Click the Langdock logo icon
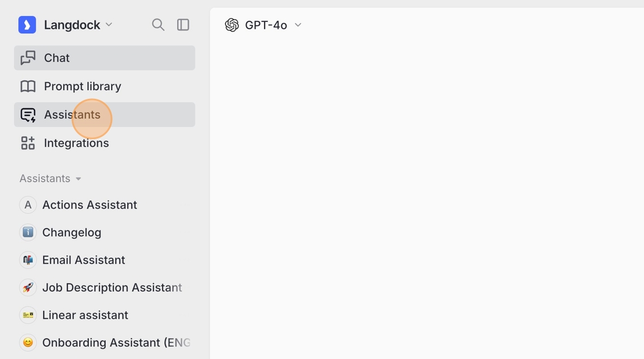The height and width of the screenshot is (359, 644). [x=27, y=25]
